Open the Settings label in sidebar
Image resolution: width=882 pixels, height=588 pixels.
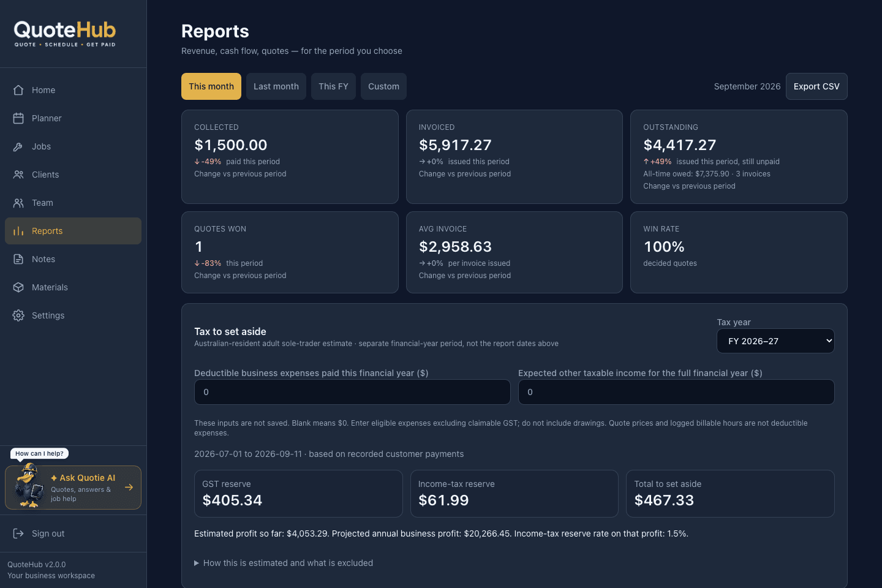pyautogui.click(x=48, y=315)
